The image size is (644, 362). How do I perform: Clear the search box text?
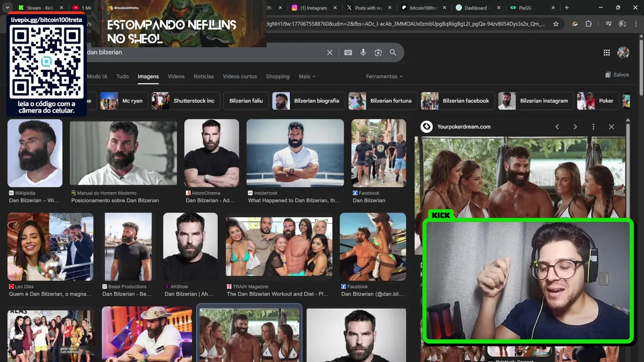pos(330,52)
